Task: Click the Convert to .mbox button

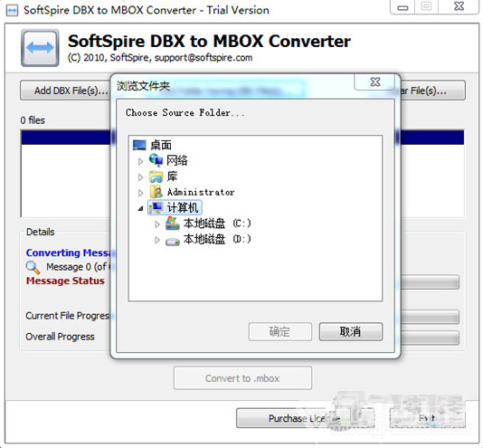Action: coord(242,378)
